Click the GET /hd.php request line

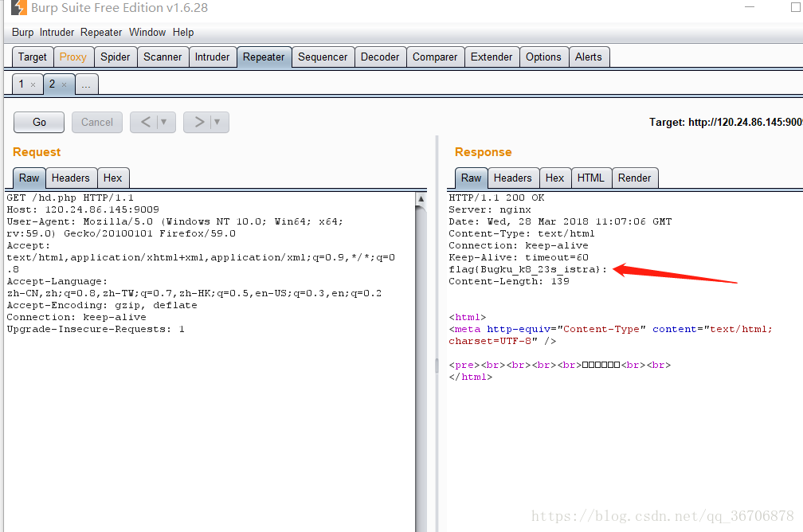pyautogui.click(x=70, y=198)
